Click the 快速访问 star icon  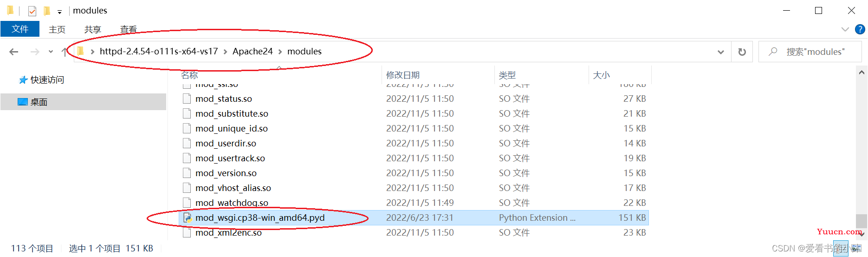(x=23, y=80)
